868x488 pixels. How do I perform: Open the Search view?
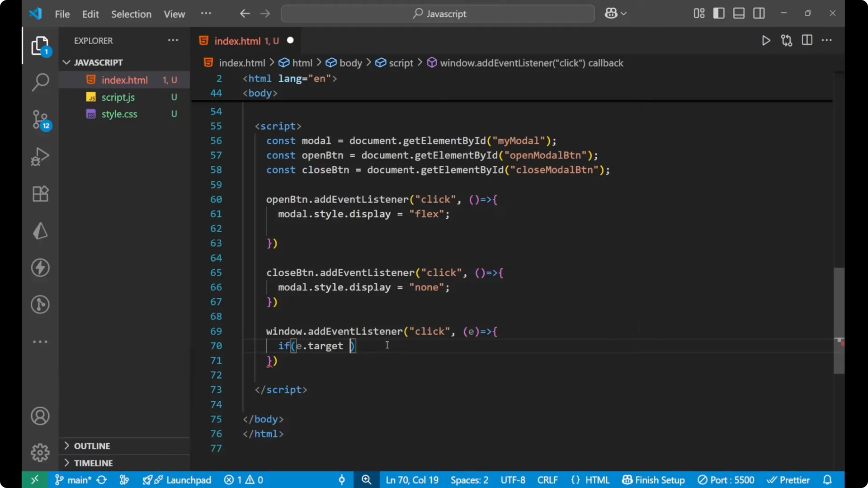40,82
